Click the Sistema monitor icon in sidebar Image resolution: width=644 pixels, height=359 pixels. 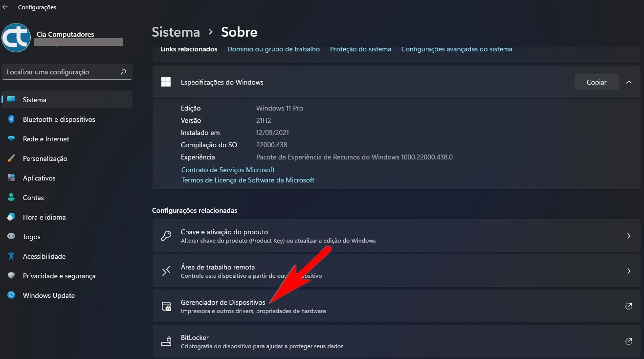11,100
